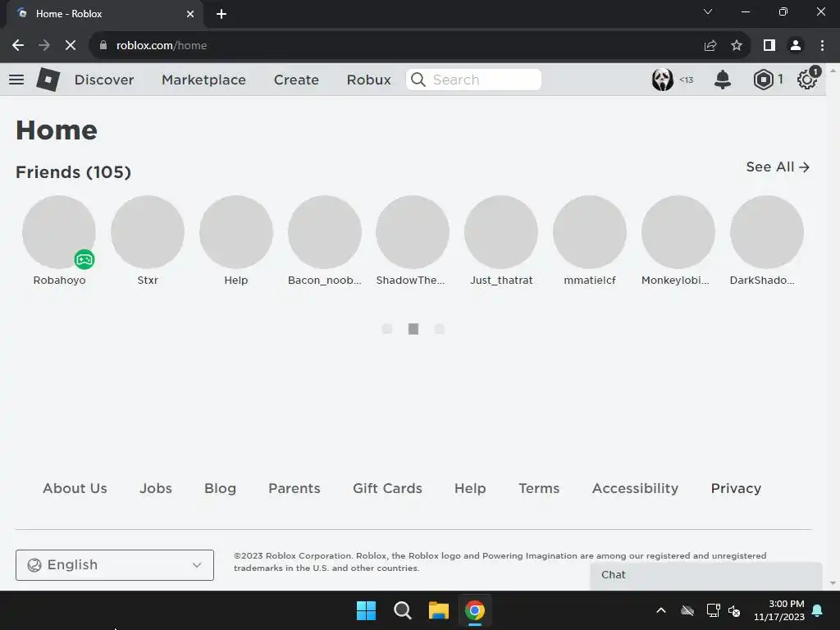
Task: Close the Home - Roblox tab
Action: [x=190, y=14]
